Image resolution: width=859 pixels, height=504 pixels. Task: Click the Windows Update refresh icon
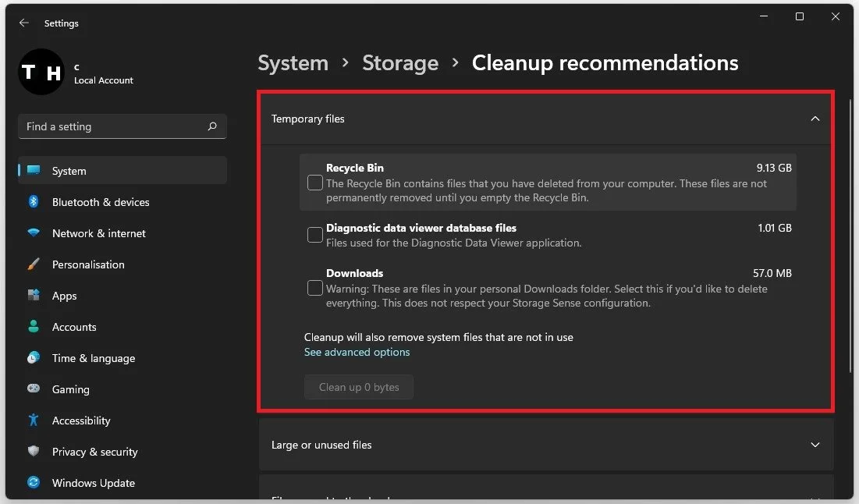pos(34,482)
